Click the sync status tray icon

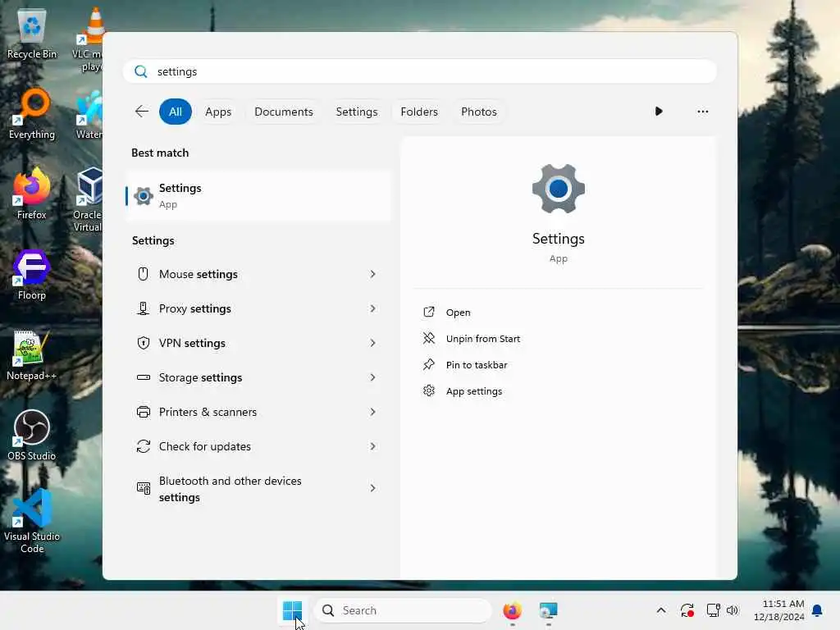coord(687,610)
